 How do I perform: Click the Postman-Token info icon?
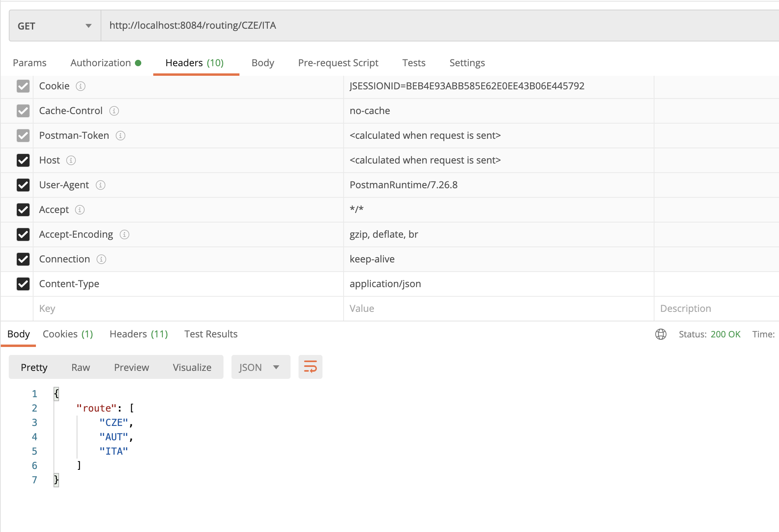pyautogui.click(x=121, y=136)
